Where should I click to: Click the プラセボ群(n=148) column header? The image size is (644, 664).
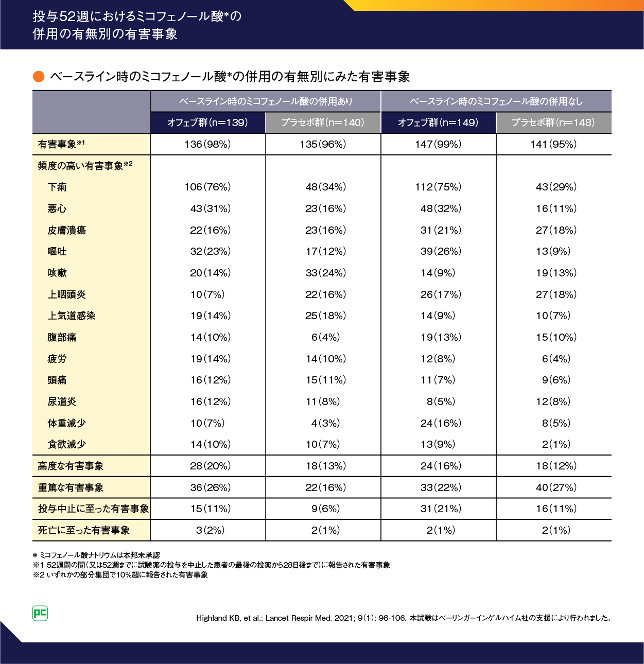(x=553, y=123)
